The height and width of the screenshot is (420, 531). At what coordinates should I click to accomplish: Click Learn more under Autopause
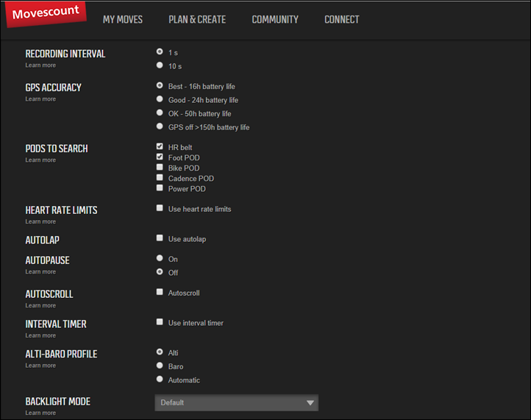point(40,272)
